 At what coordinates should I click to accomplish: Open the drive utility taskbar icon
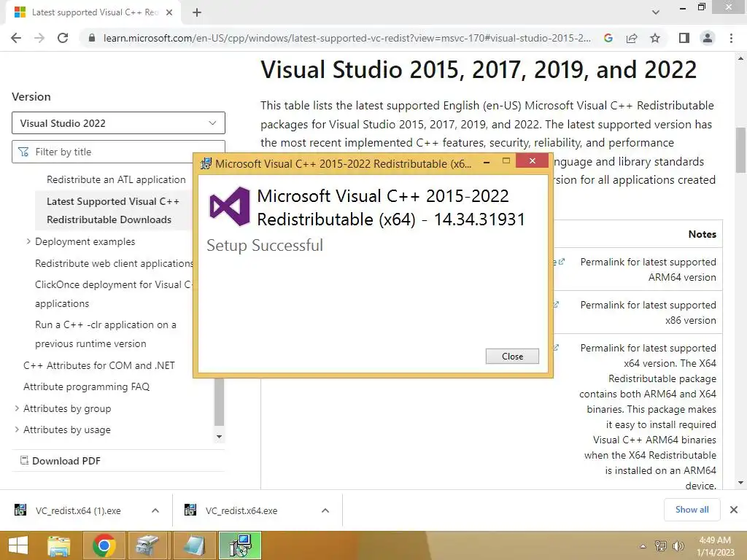tap(147, 545)
